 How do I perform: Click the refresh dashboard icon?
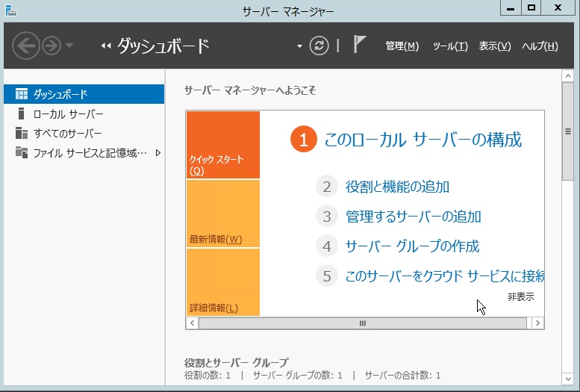(x=319, y=46)
